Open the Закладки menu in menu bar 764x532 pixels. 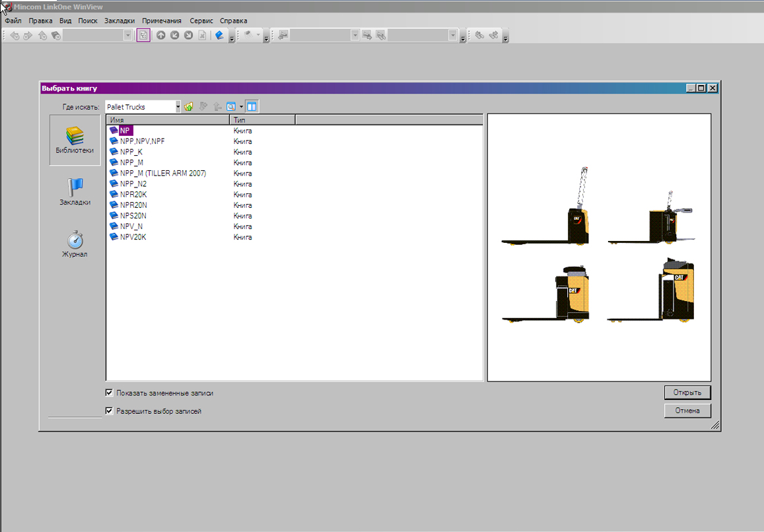120,20
